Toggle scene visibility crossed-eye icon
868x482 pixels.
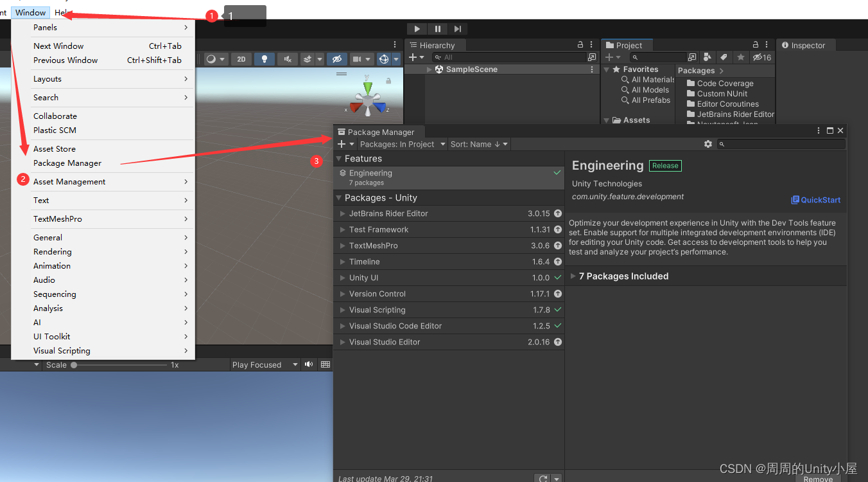coord(336,59)
